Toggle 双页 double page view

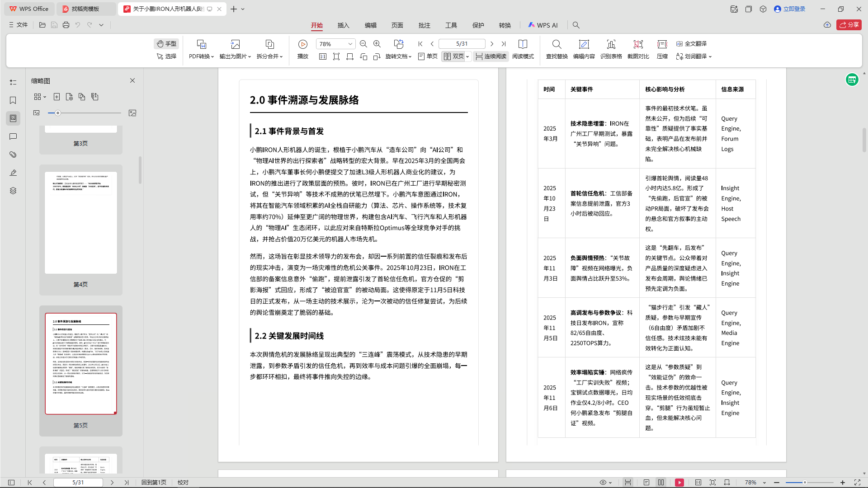point(454,56)
